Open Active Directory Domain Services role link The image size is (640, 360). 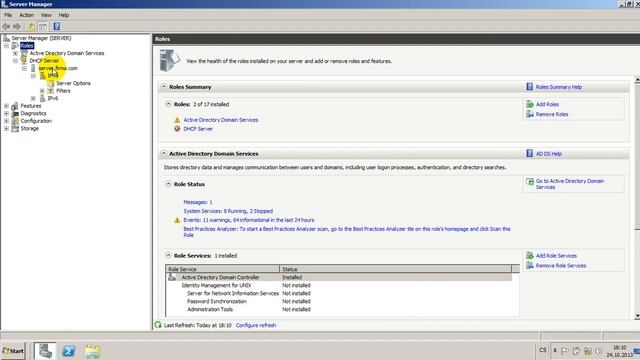(x=221, y=120)
